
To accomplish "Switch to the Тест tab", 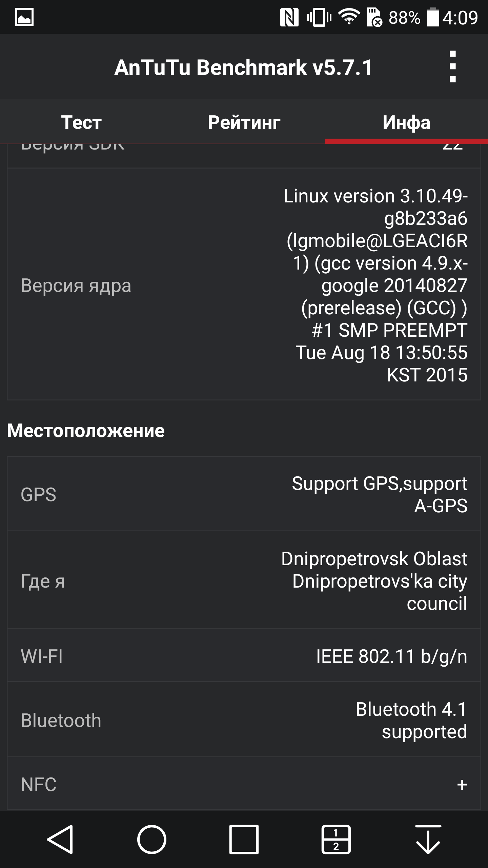I will coord(81,122).
